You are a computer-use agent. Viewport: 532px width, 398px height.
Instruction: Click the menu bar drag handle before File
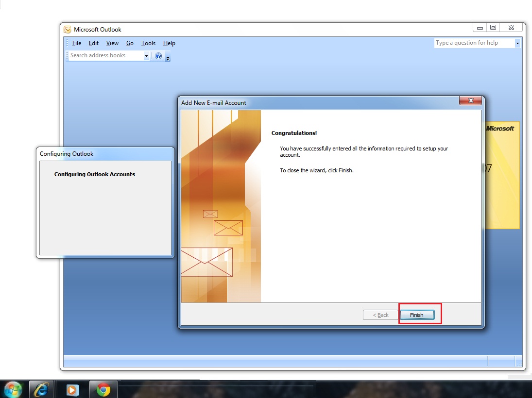[x=67, y=43]
